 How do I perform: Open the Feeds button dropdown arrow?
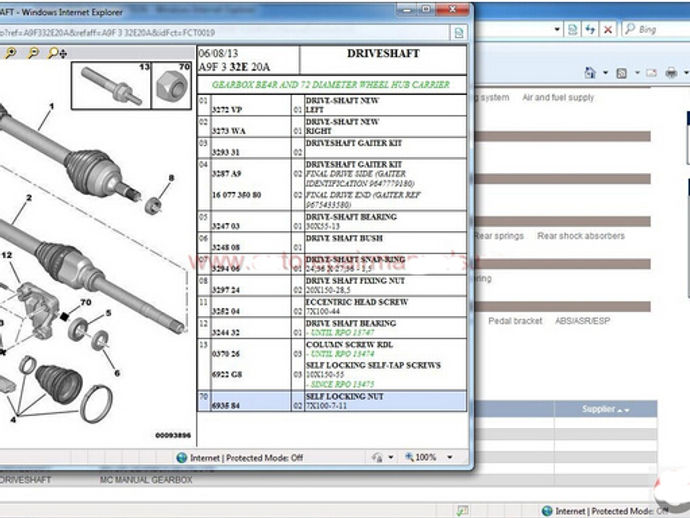click(x=637, y=73)
